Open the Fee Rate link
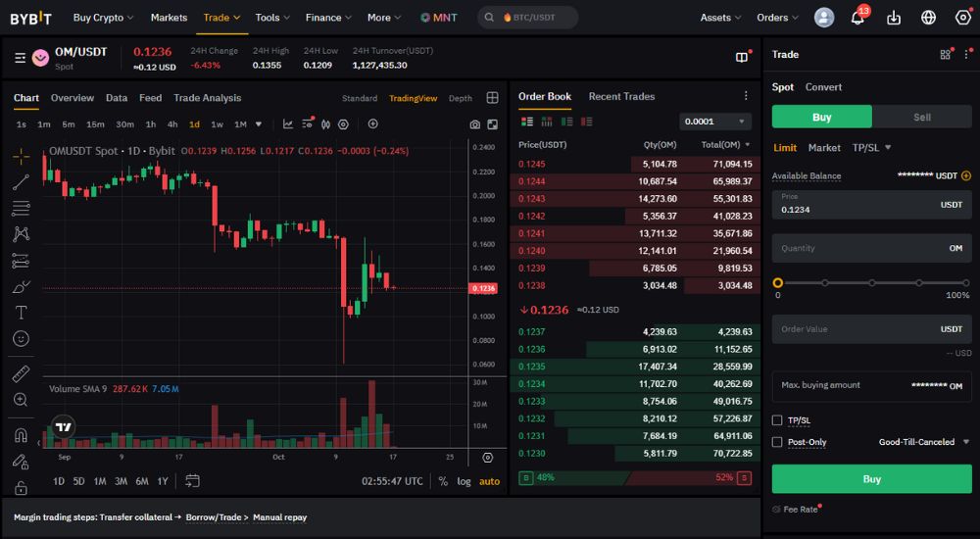This screenshot has height=539, width=980. coord(800,510)
